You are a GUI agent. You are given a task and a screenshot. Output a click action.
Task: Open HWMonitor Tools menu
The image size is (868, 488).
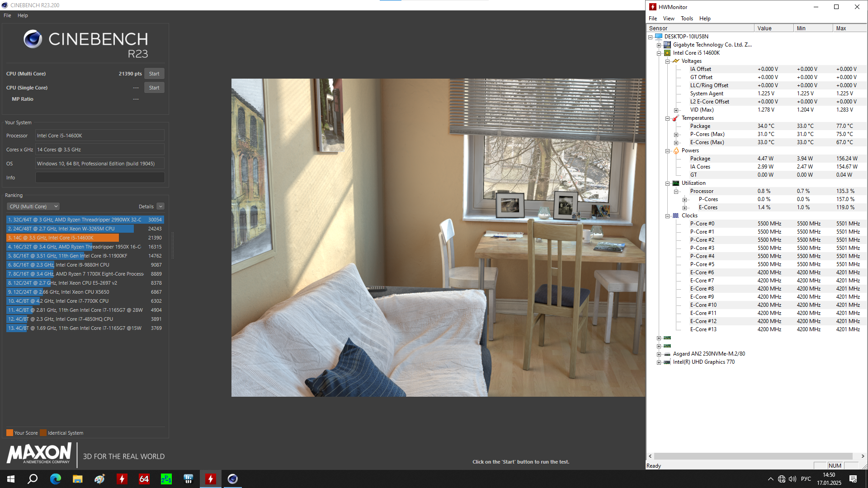click(686, 19)
